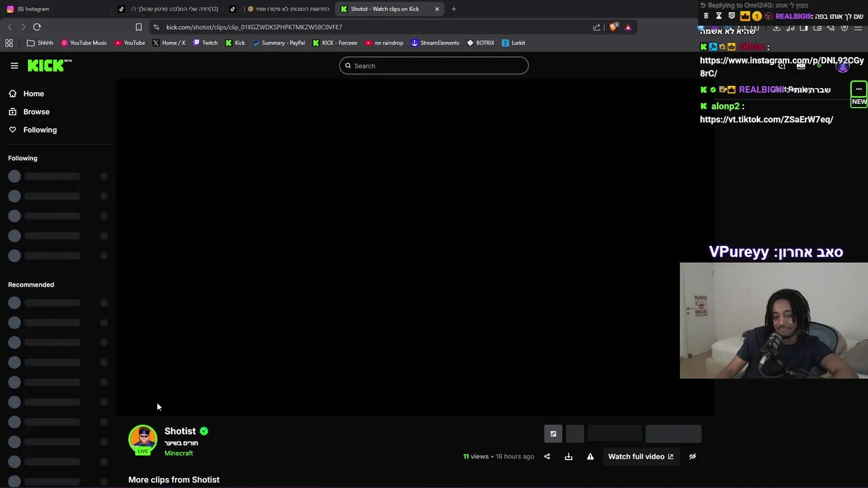The image size is (868, 488).
Task: Click the black clip video player
Action: tap(415, 247)
